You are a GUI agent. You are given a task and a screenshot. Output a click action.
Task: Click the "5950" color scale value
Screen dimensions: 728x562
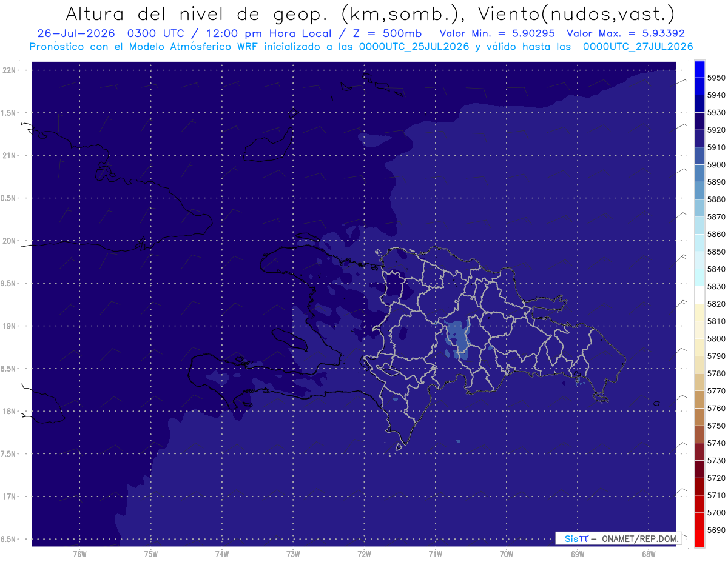click(x=716, y=78)
